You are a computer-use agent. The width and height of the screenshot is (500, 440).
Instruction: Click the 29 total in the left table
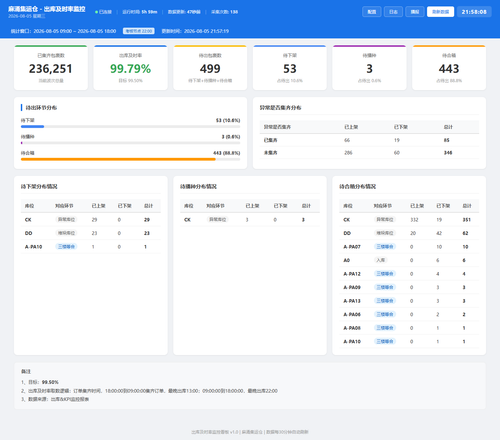click(147, 220)
